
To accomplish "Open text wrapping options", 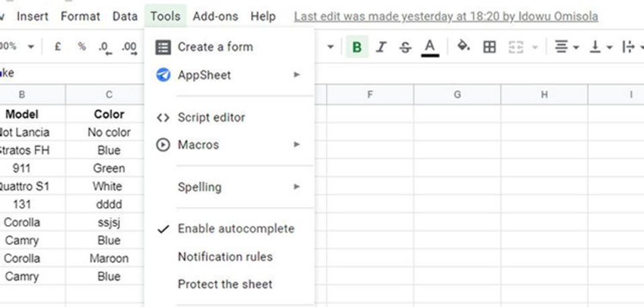I will 632,47.
